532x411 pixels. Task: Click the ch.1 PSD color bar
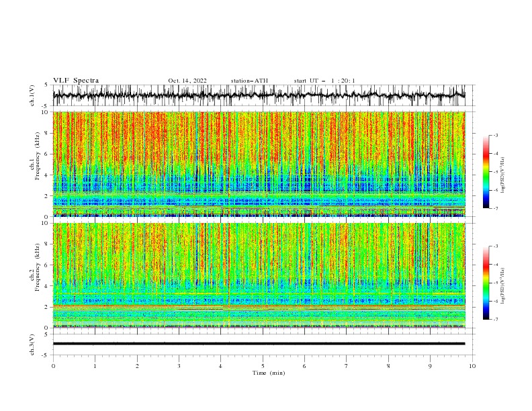[x=486, y=172]
